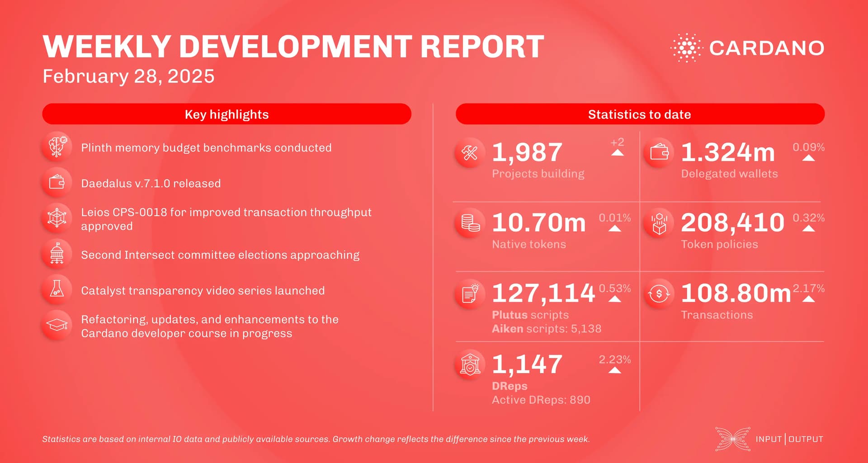868x463 pixels.
Task: Select the Key highlights header bar
Action: (x=226, y=114)
